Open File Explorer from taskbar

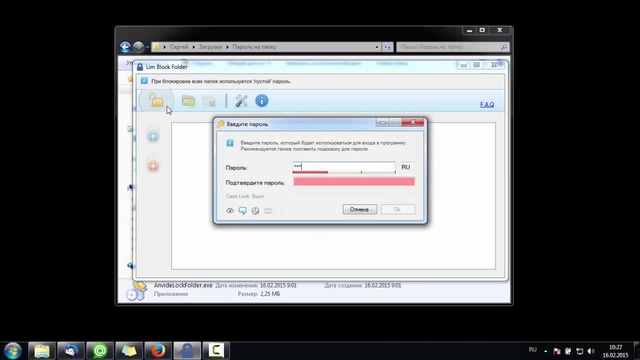pos(42,351)
